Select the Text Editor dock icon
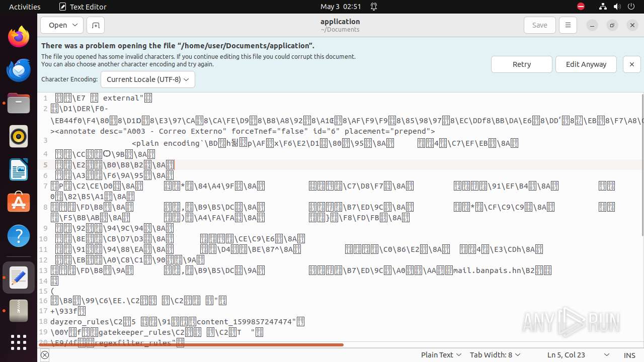The height and width of the screenshot is (362, 644). 19,278
